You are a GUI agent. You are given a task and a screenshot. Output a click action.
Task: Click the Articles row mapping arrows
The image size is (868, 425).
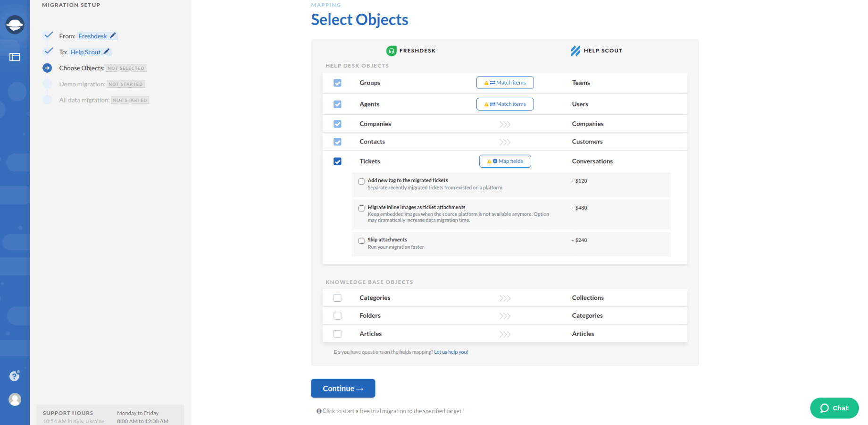(505, 334)
